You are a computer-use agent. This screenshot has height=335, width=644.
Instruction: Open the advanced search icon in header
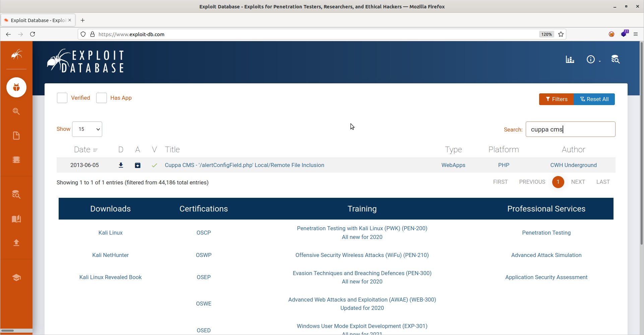point(615,59)
